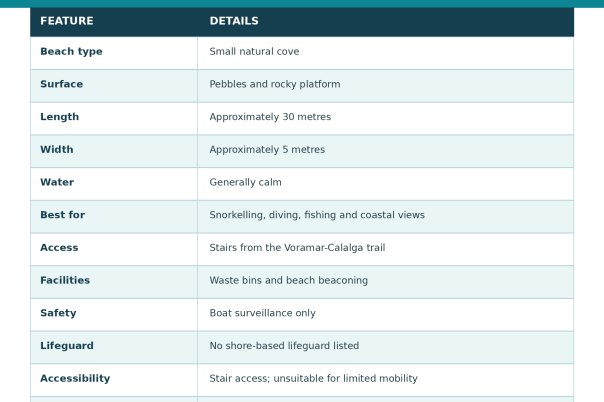Viewport: 604px width, 402px height.
Task: Select 'Stairs from the Voramar-Calalga trail'
Action: pyautogui.click(x=297, y=248)
